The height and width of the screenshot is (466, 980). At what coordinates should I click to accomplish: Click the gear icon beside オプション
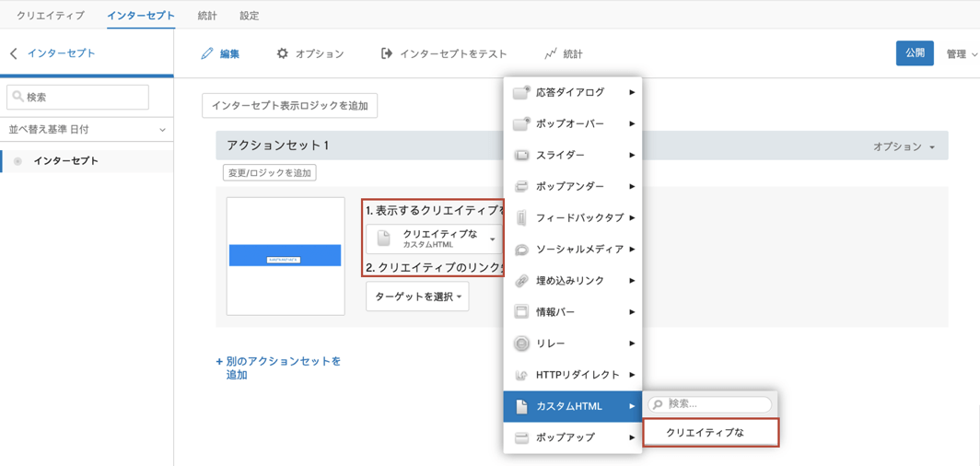coord(283,53)
